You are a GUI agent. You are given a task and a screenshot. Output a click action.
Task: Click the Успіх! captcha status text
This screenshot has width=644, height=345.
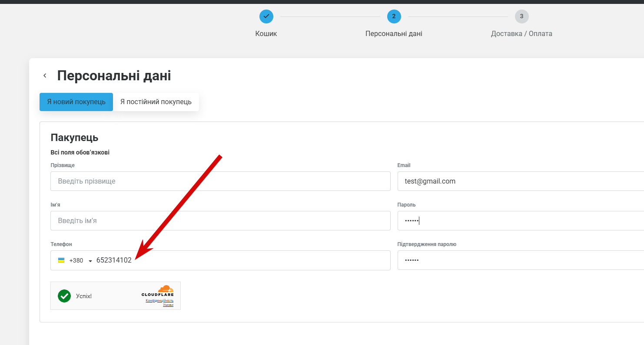click(x=84, y=296)
